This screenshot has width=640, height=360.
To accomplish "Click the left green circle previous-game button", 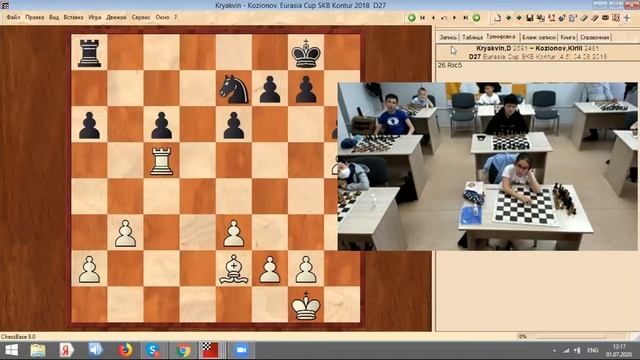I will [411, 18].
